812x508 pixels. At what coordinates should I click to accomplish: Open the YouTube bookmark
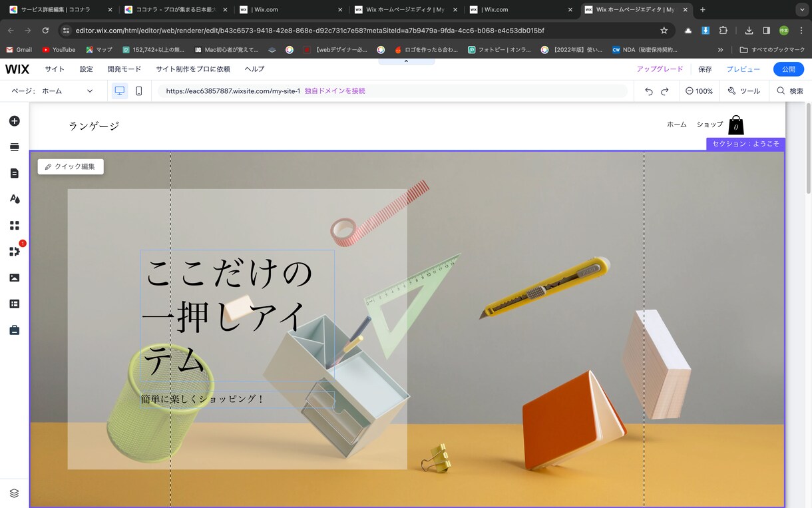[x=59, y=50]
